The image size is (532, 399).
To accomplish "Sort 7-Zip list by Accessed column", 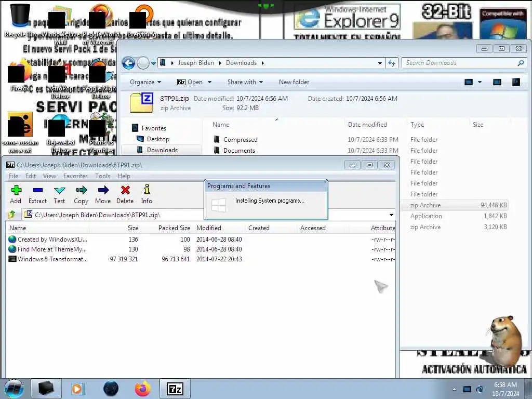I will 313,228.
